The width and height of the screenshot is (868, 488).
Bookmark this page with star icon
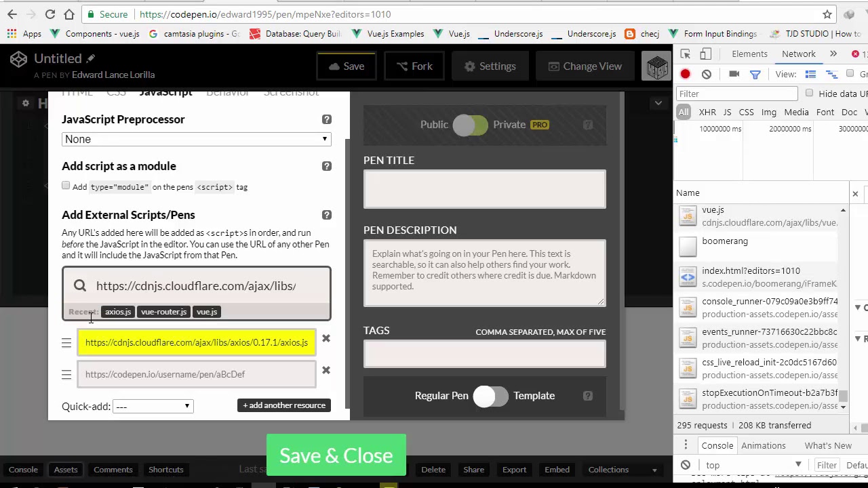(827, 14)
